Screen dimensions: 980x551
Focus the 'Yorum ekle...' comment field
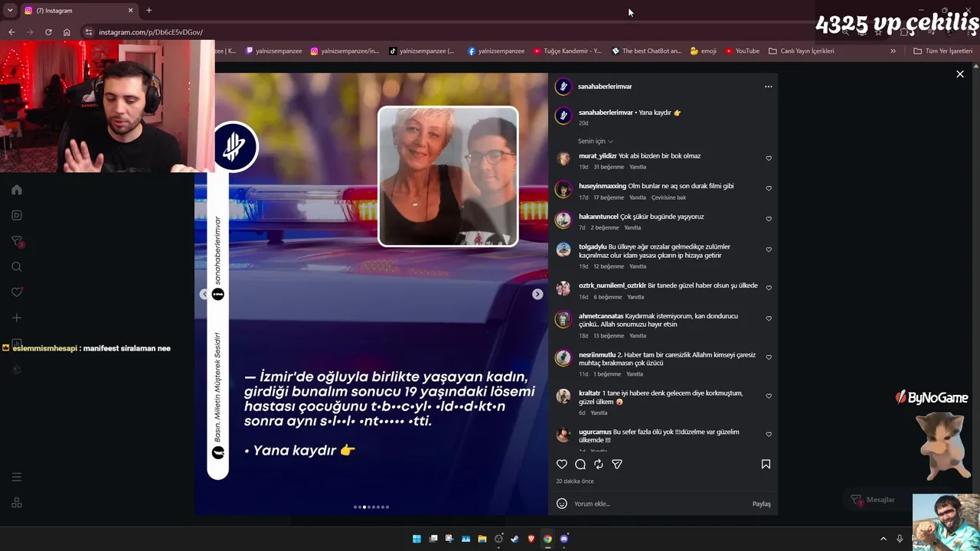[x=658, y=504]
